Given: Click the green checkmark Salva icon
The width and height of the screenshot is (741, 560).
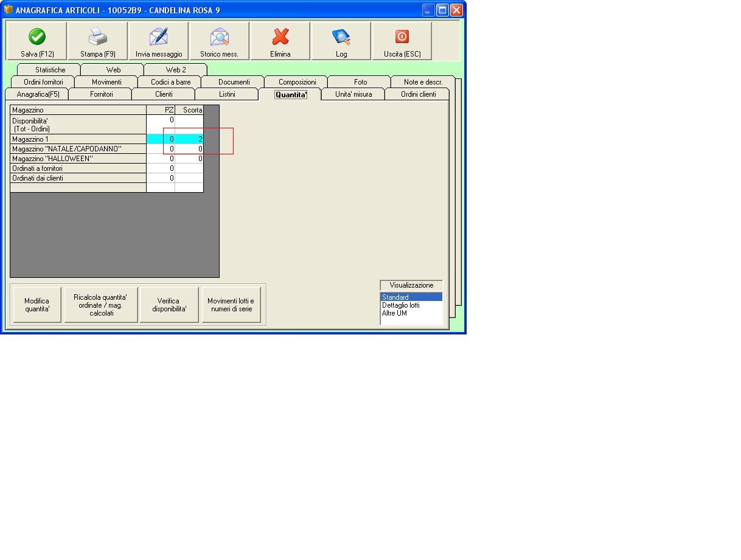Looking at the screenshot, I should coord(37,37).
